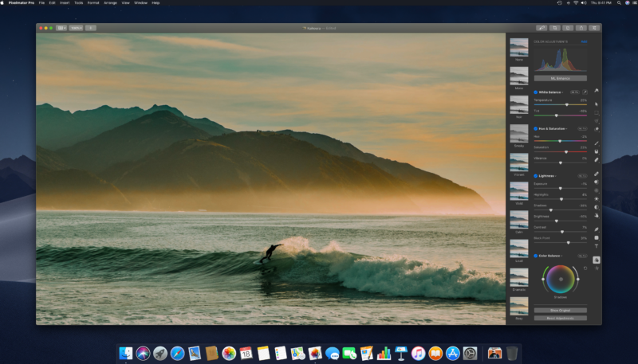Select the rectangular selection tool
Image resolution: width=638 pixels, height=364 pixels.
pyautogui.click(x=597, y=113)
